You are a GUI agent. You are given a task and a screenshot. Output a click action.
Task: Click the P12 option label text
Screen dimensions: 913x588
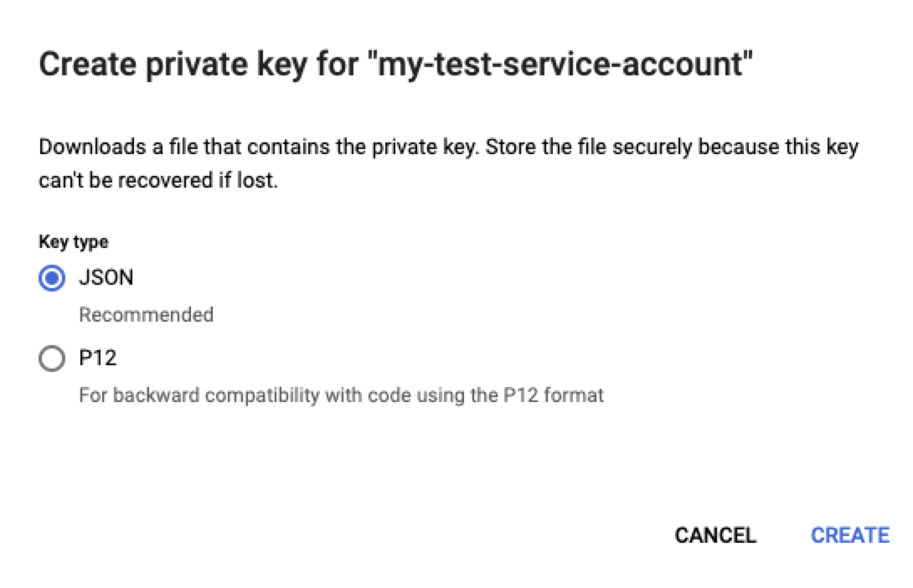pos(97,359)
